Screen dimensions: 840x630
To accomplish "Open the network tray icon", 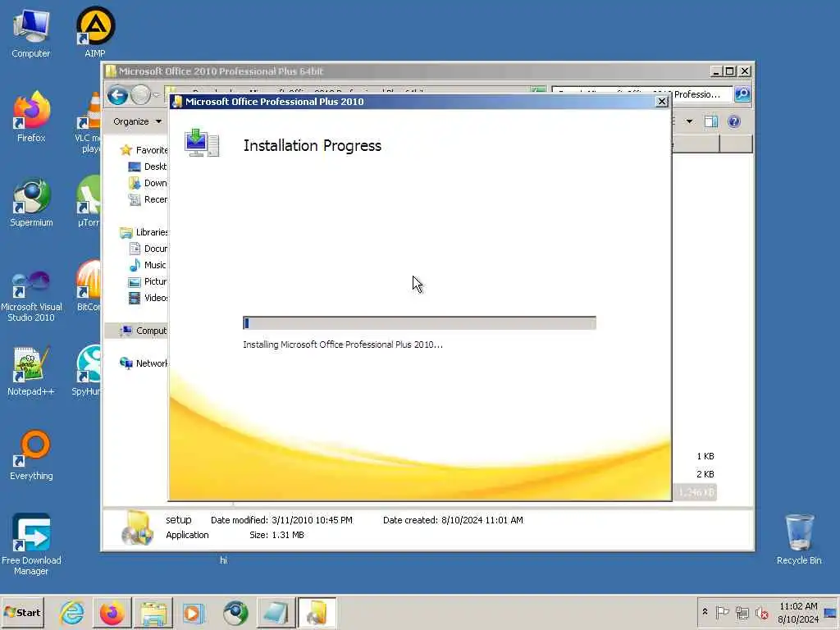I will coord(742,613).
